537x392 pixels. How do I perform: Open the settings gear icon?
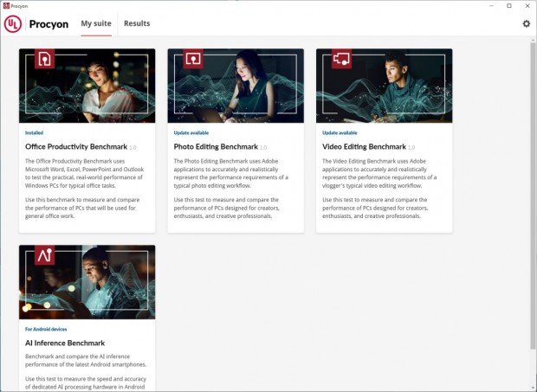526,23
